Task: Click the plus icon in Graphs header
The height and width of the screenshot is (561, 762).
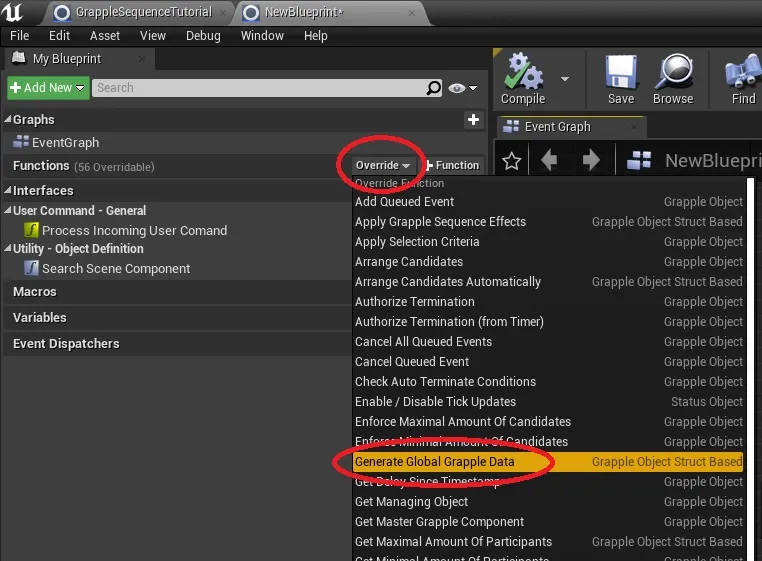Action: pos(473,120)
